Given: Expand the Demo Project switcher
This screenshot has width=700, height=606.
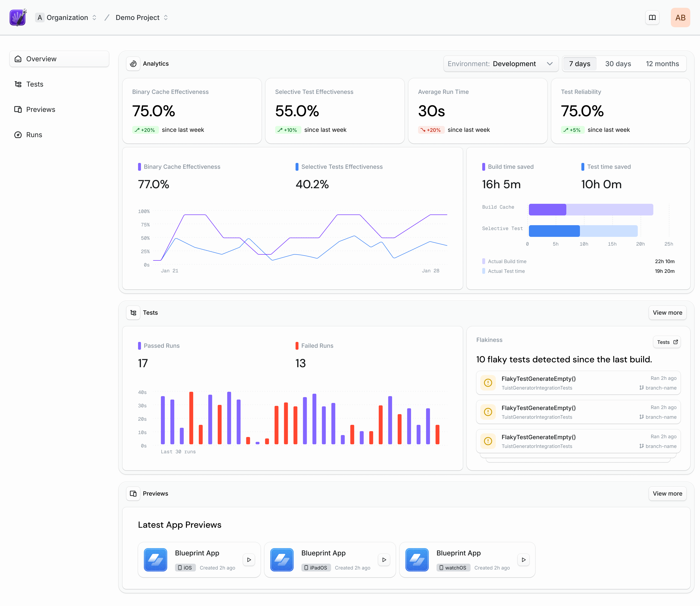Looking at the screenshot, I should (x=166, y=17).
